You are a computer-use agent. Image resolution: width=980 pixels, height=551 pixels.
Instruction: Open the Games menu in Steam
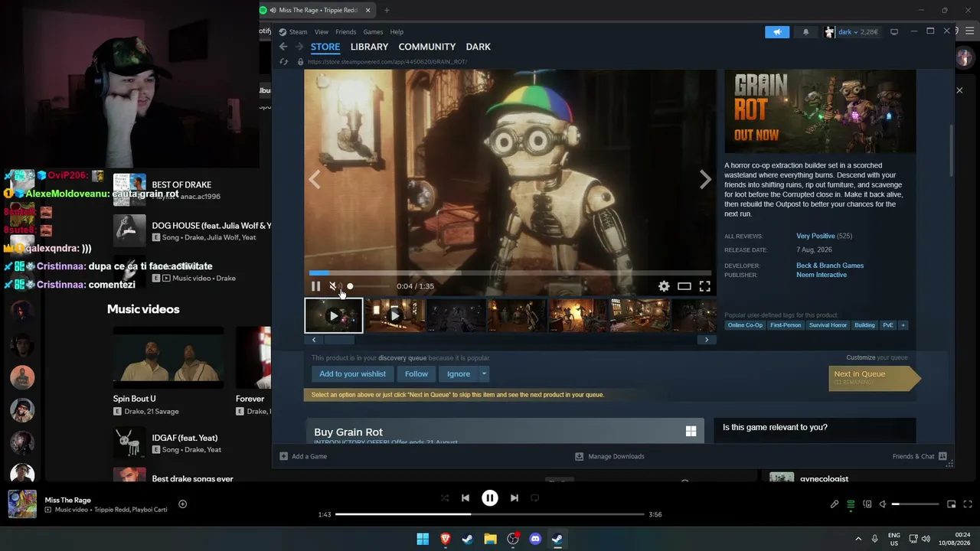[373, 32]
